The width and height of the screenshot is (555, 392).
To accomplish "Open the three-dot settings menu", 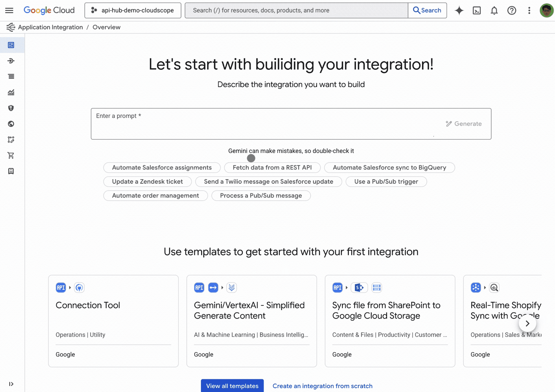I will (x=529, y=10).
